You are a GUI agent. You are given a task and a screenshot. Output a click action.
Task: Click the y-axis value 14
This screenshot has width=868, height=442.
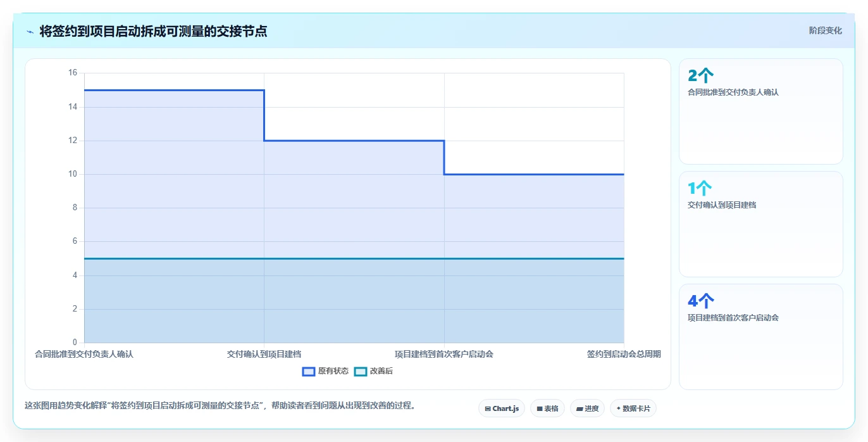73,107
